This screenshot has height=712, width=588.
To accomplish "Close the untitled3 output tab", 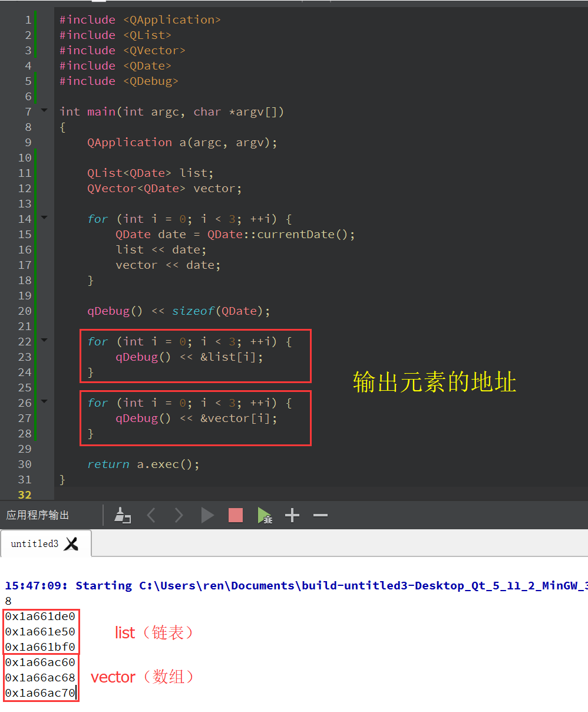I will 71,543.
